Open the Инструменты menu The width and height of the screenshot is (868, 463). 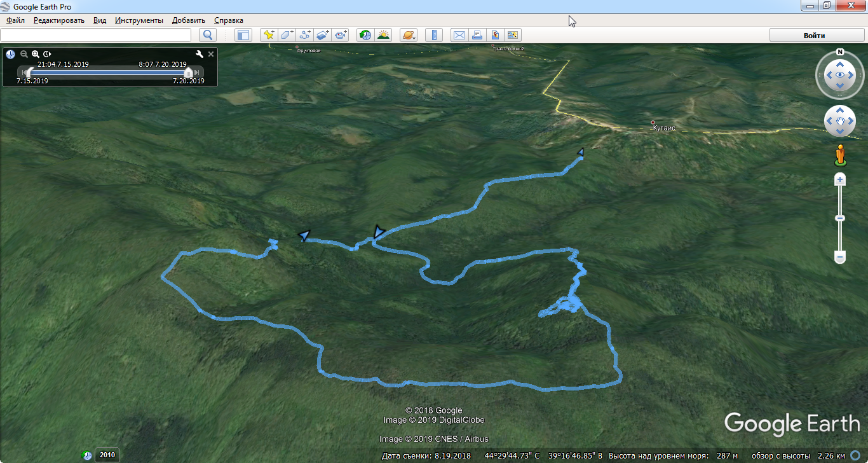pos(139,20)
